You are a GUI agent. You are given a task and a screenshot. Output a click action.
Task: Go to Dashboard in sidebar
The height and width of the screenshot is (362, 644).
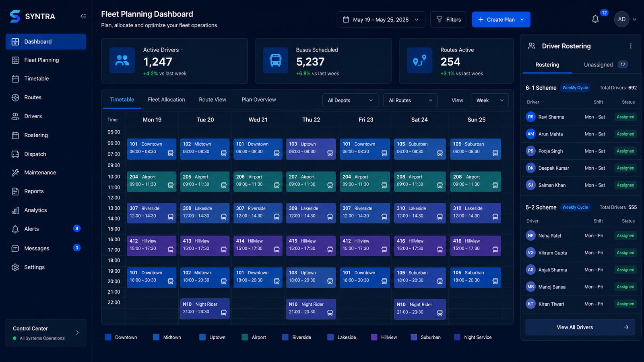46,41
